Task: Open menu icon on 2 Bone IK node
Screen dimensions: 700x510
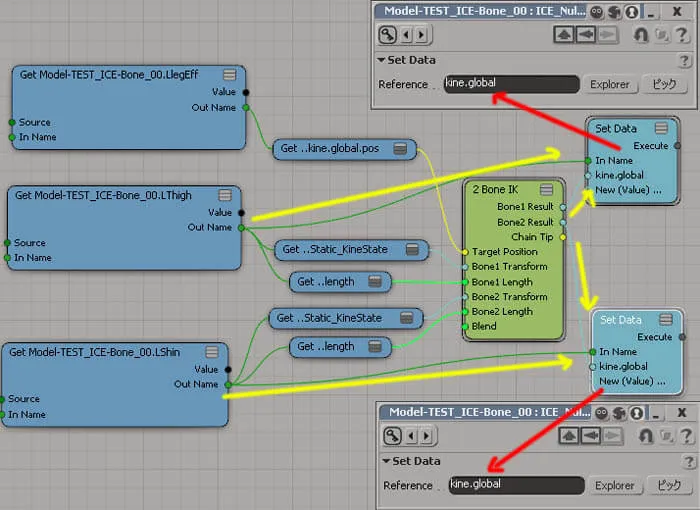Action: (x=546, y=189)
